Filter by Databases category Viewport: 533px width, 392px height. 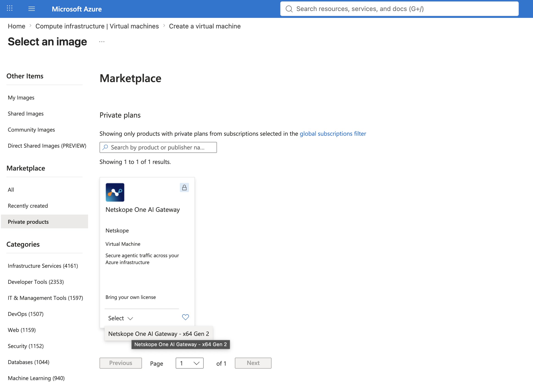(29, 362)
